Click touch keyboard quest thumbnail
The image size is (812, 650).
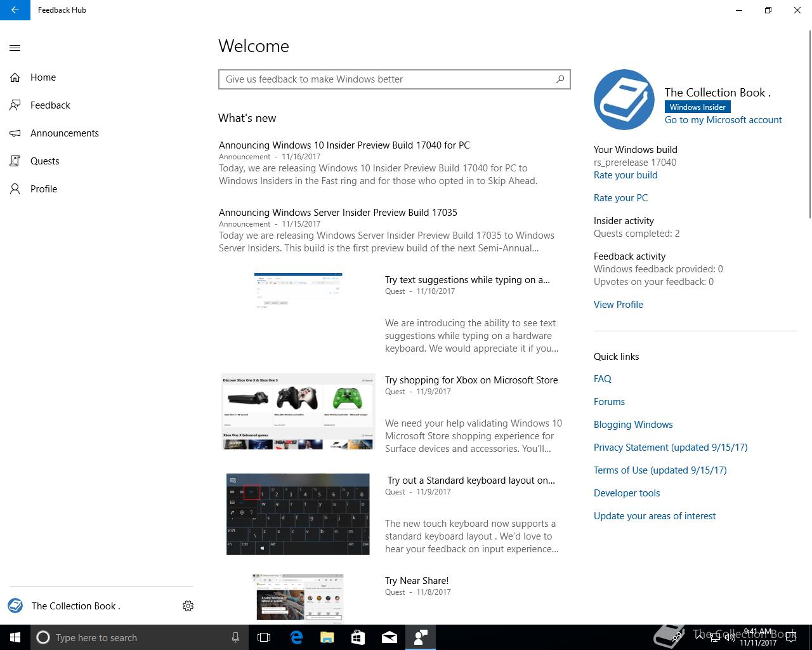(x=298, y=514)
